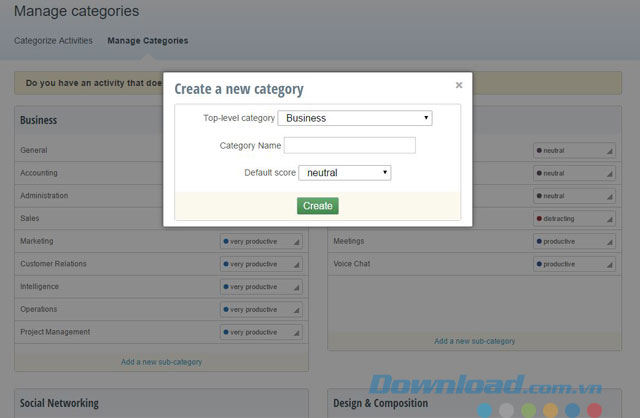The height and width of the screenshot is (418, 640).
Task: Select the Manage Categories tab
Action: [147, 41]
